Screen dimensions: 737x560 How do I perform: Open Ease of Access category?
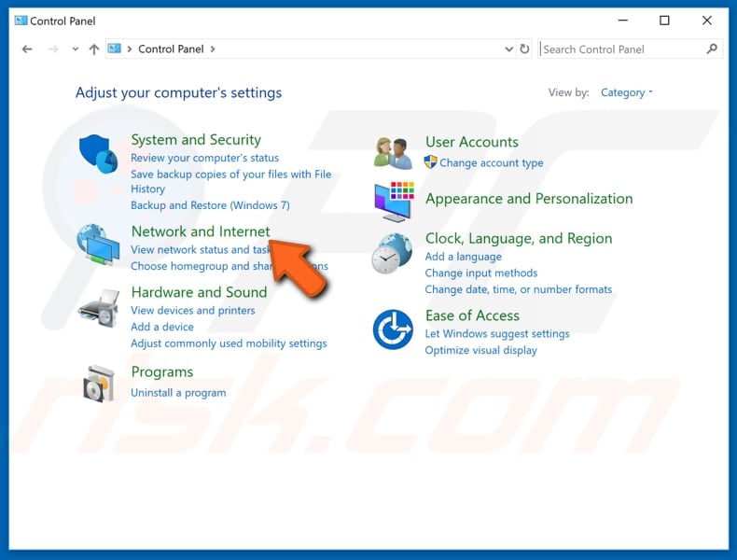click(x=472, y=315)
